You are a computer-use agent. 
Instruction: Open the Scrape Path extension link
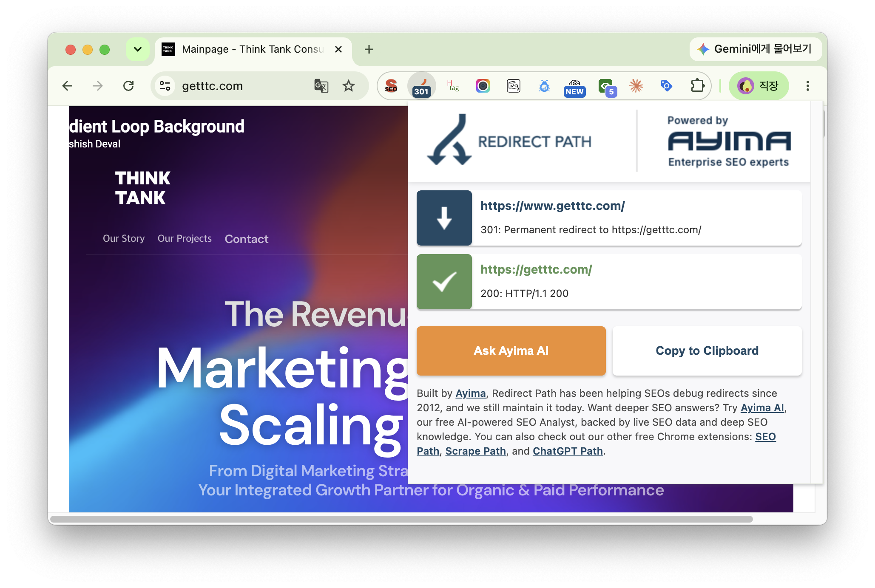click(x=475, y=451)
